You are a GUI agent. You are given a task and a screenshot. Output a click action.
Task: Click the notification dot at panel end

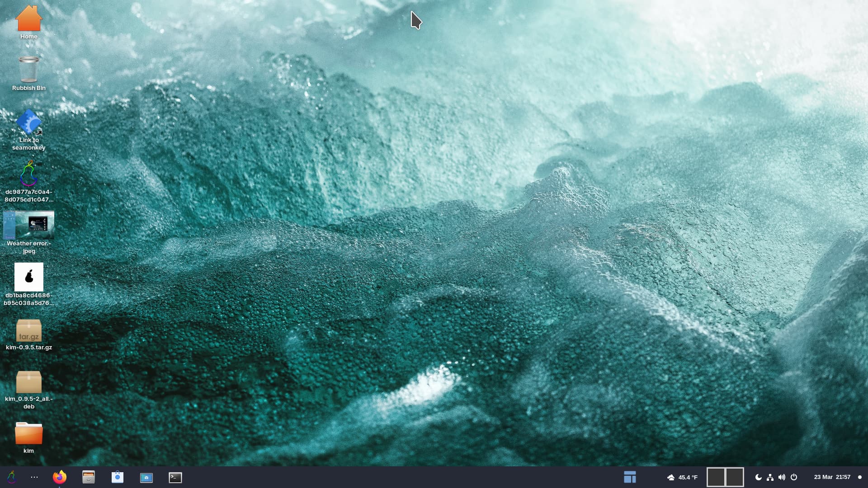coord(860,477)
